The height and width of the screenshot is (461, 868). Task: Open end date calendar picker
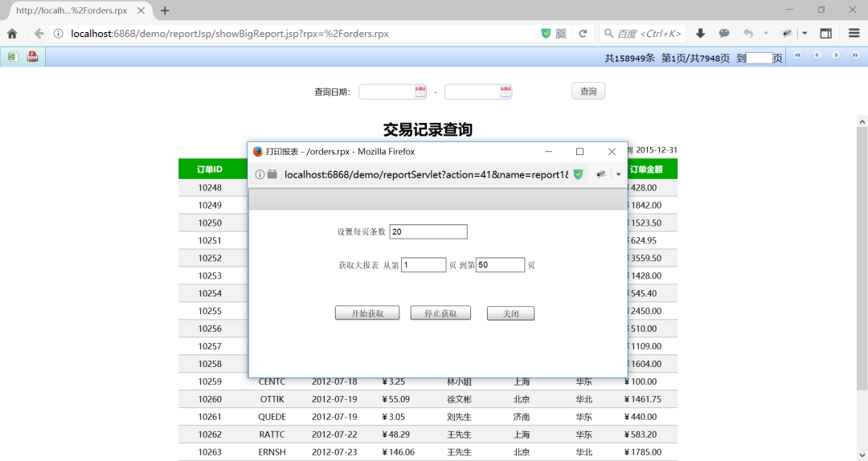coord(506,92)
